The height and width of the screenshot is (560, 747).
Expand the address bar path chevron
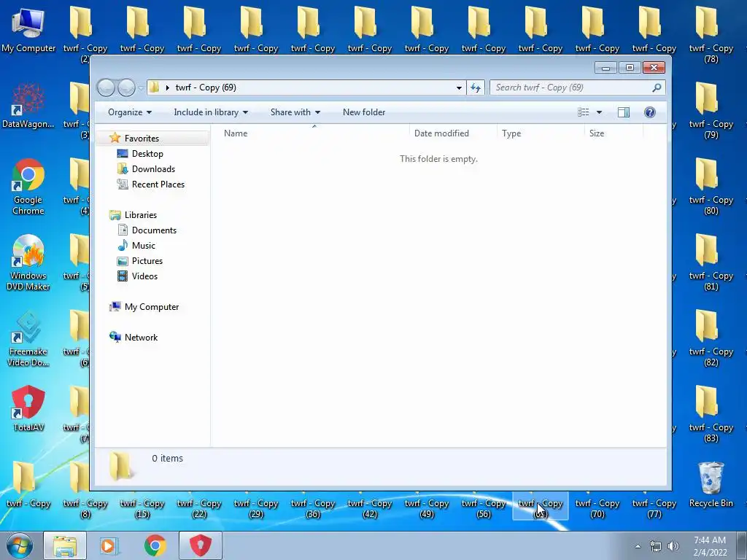tap(168, 87)
